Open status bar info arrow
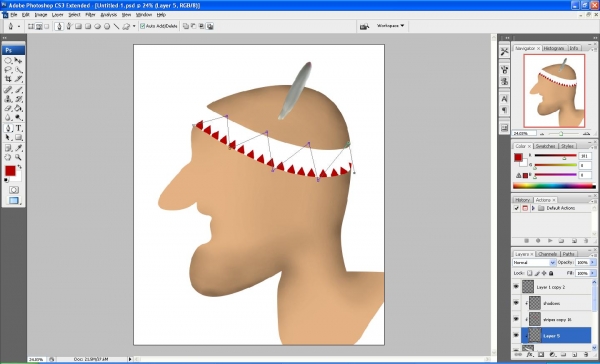 click(x=130, y=359)
